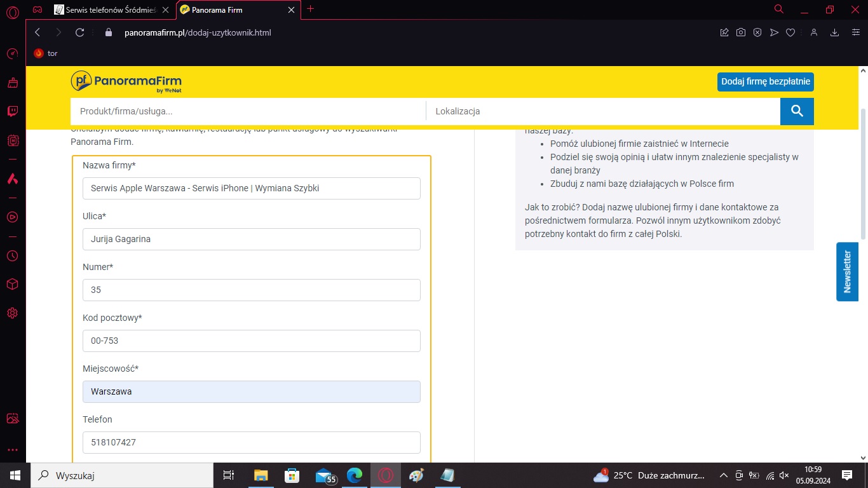Image resolution: width=868 pixels, height=488 pixels.
Task: Go back to previous page
Action: (x=37, y=32)
